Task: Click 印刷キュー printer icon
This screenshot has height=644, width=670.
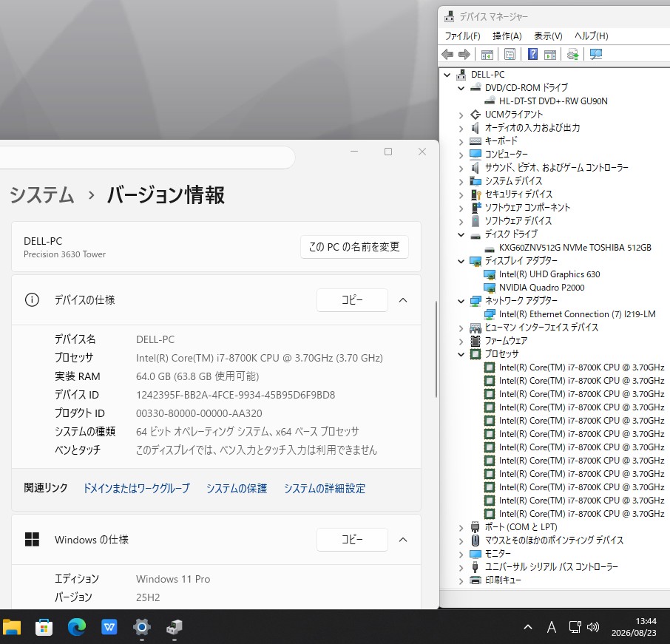Action: tap(476, 580)
